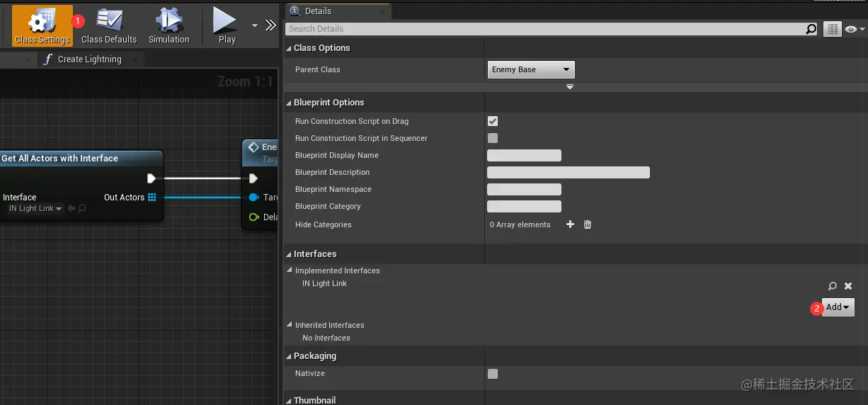The height and width of the screenshot is (405, 868).
Task: Select the IN Light Link implemented interface
Action: coord(324,283)
